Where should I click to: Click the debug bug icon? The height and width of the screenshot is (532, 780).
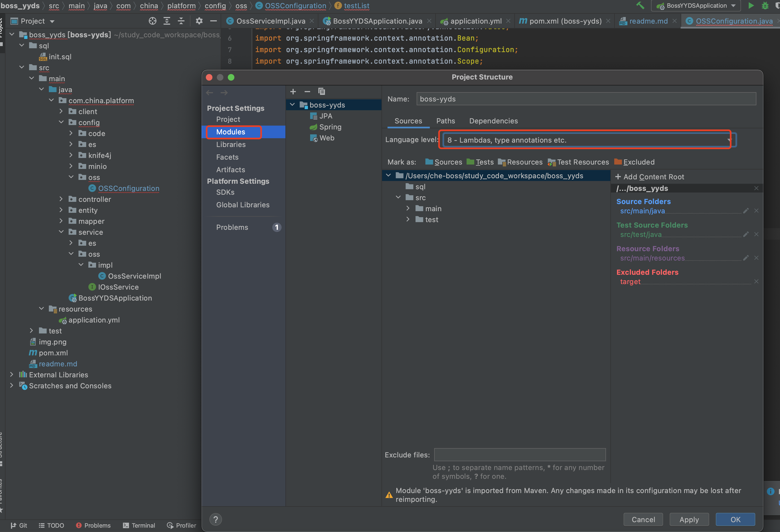tap(765, 6)
